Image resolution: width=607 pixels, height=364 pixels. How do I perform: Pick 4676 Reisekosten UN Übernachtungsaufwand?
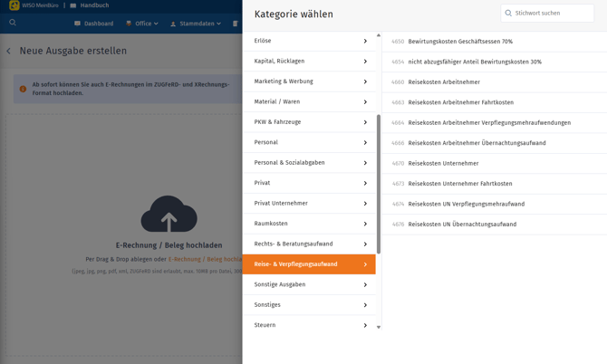(462, 225)
